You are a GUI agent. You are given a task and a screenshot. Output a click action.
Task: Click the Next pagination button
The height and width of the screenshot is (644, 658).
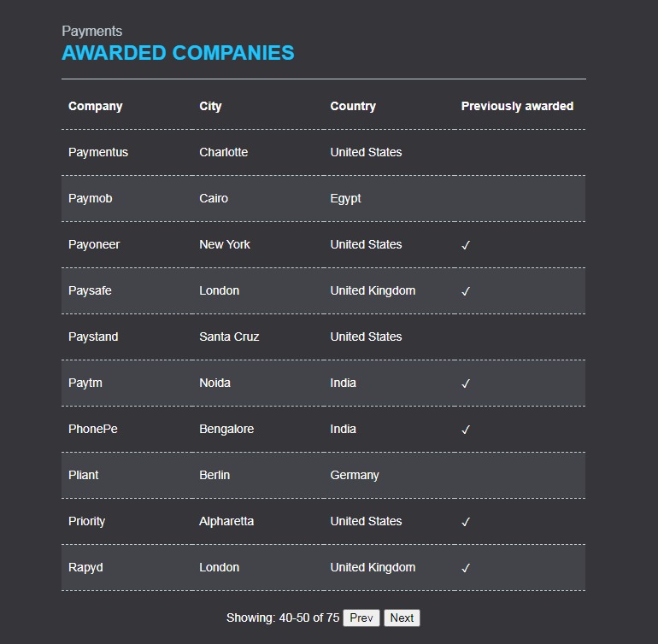click(x=402, y=618)
